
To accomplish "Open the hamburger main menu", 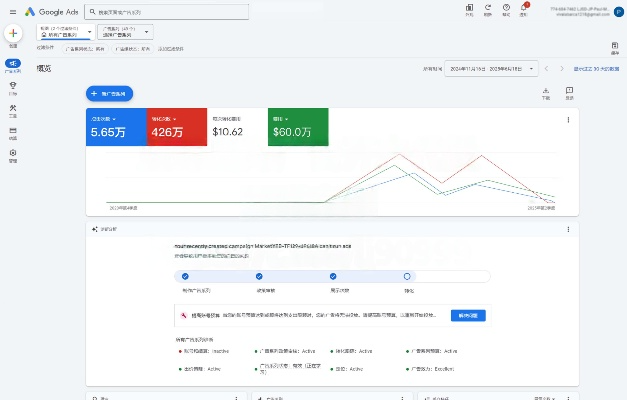I will pos(11,10).
